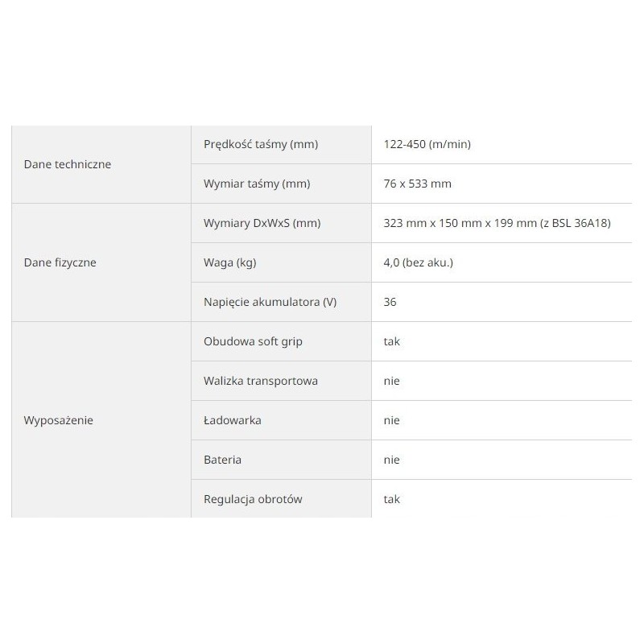Click the "Wymiar taśmy (mm)" label
644x644 pixels.
click(257, 184)
